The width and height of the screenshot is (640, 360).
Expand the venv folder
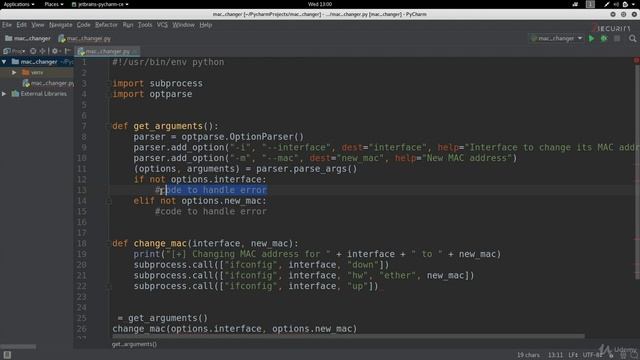pos(14,73)
